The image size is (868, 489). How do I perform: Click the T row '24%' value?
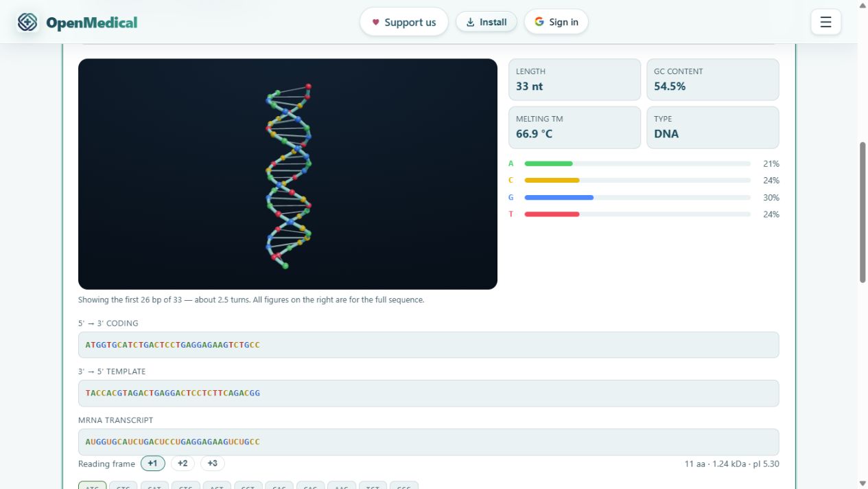(771, 214)
